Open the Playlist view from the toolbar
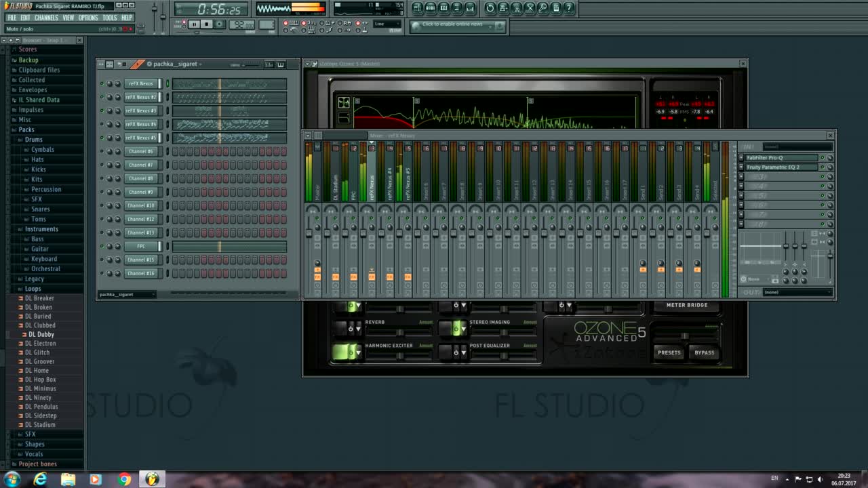This screenshot has width=868, height=488. click(418, 8)
